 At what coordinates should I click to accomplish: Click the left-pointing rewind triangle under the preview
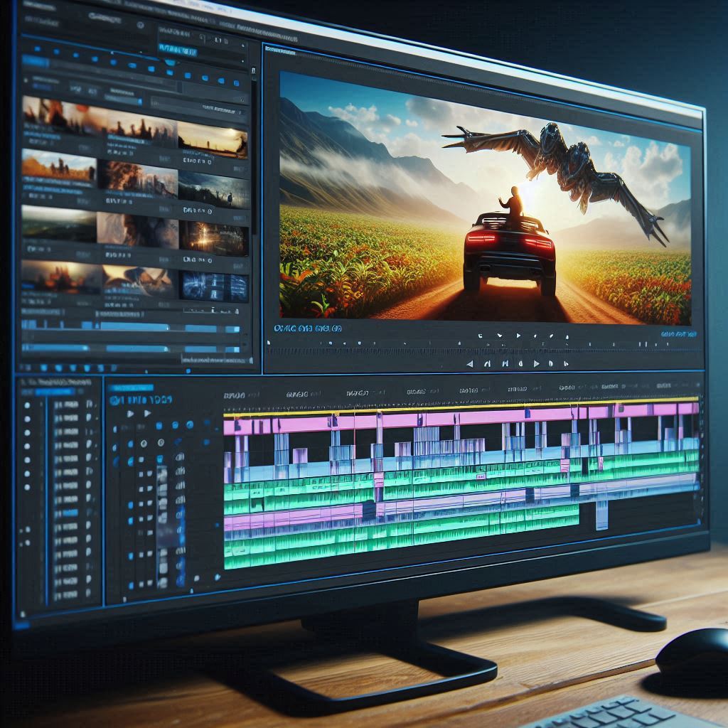[x=469, y=364]
